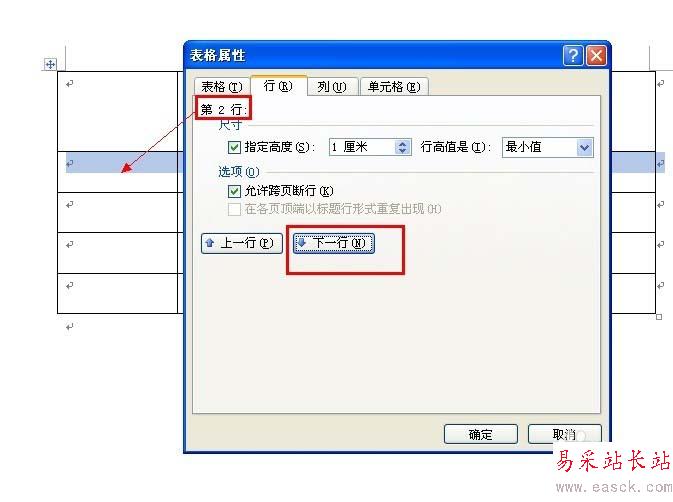This screenshot has height=502, width=673.
Task: Decrease height with spinner down arrow
Action: 402,151
